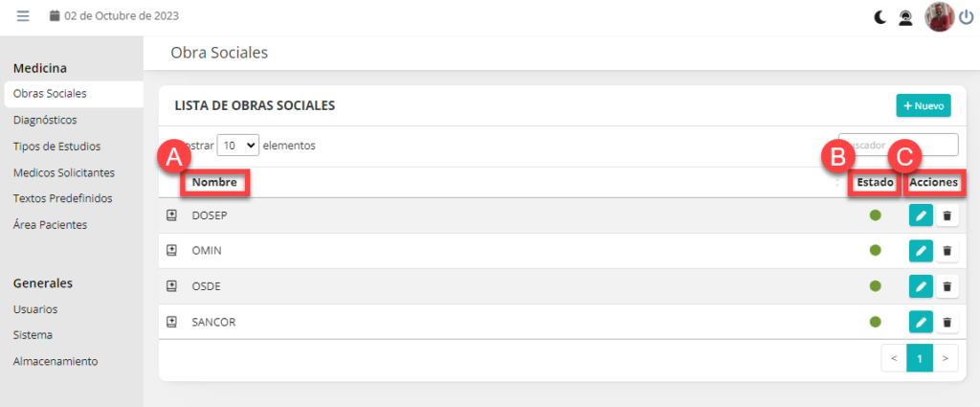Toggle the OMIN green status indicator
This screenshot has height=407, width=980.
pos(875,251)
